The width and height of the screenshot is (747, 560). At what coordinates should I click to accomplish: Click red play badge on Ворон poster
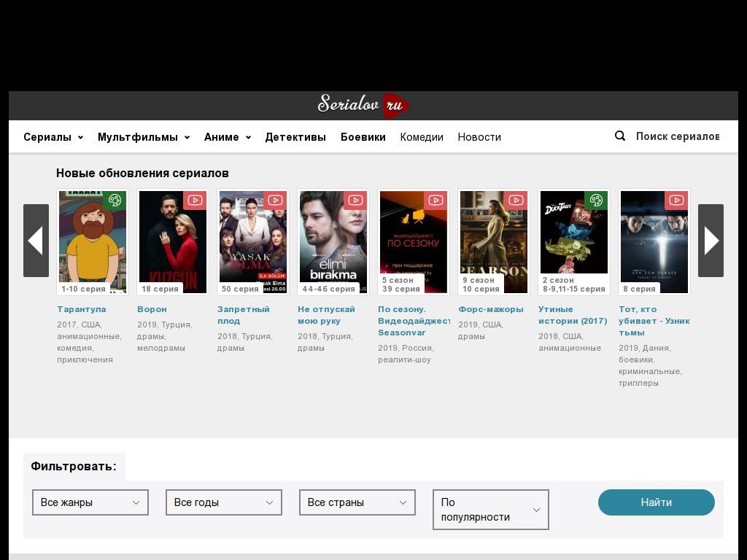coord(195,201)
